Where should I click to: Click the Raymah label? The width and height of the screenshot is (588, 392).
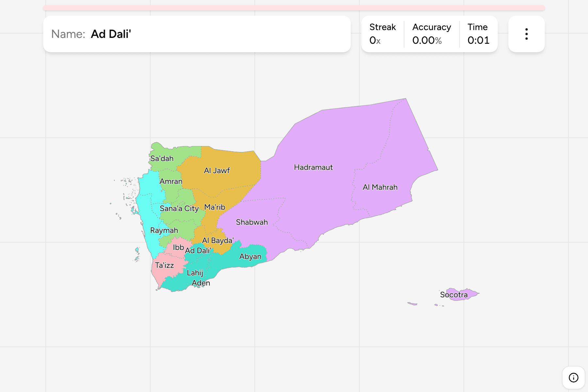[164, 230]
